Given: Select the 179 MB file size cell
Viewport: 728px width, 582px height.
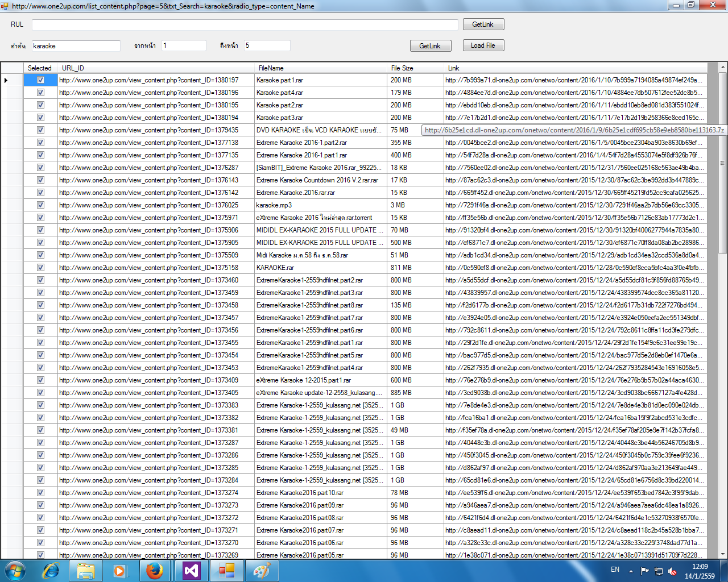Looking at the screenshot, I should (415, 93).
